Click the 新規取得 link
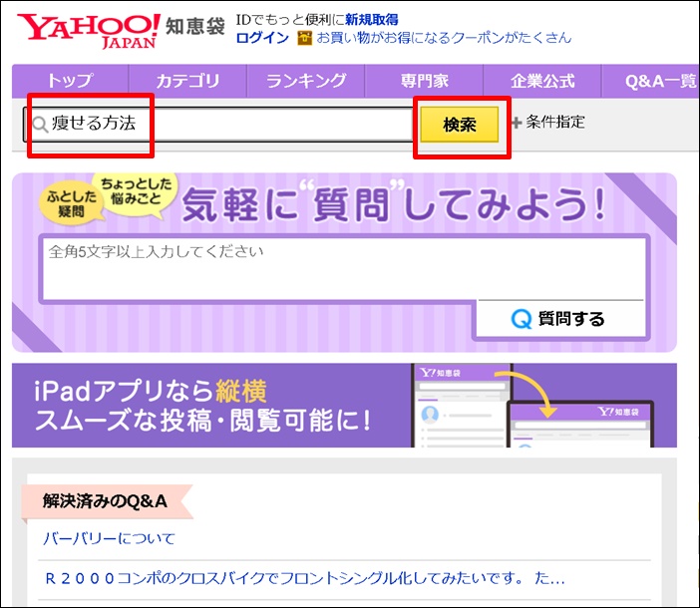 [371, 20]
